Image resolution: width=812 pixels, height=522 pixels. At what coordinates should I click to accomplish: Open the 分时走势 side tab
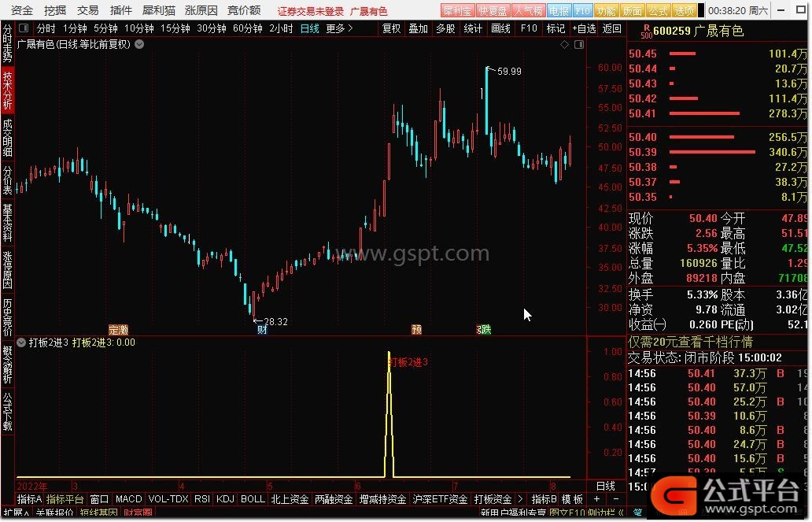(7, 43)
